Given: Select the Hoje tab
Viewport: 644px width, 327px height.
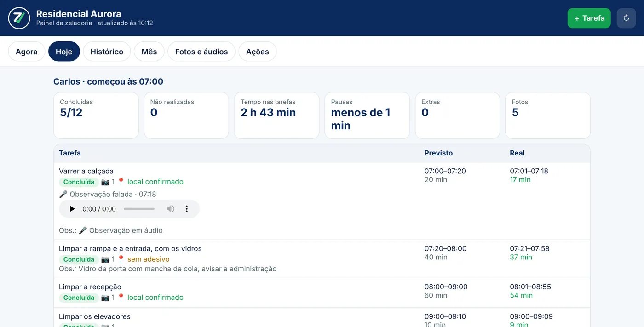Looking at the screenshot, I should (64, 52).
